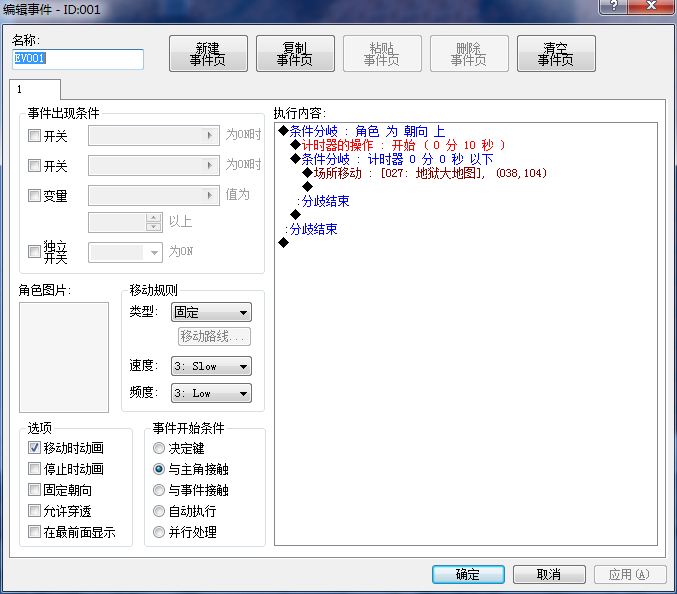Cancel with the 取消 button
677x594 pixels.
pyautogui.click(x=549, y=574)
